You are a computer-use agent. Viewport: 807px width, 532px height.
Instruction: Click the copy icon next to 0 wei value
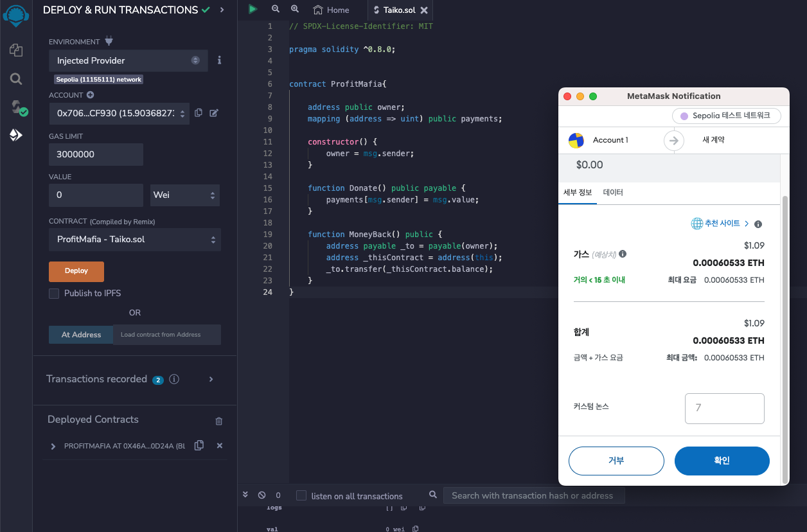tap(416, 528)
